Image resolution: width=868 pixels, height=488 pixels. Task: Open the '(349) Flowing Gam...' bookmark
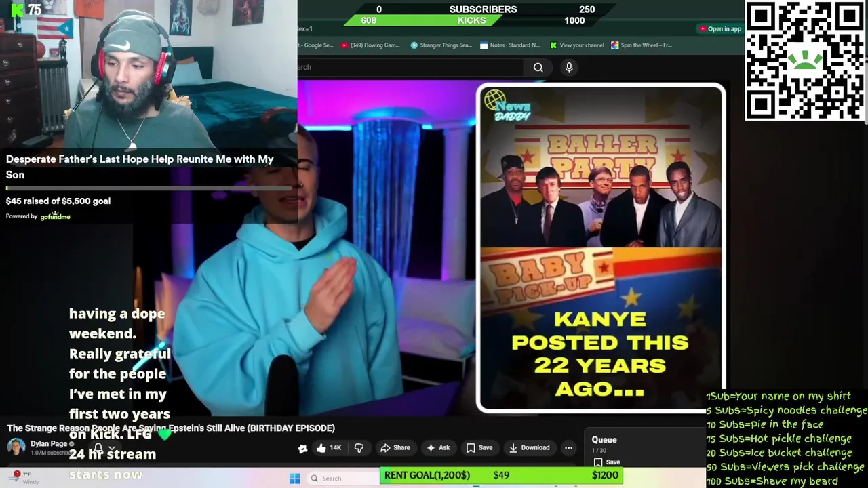(370, 45)
